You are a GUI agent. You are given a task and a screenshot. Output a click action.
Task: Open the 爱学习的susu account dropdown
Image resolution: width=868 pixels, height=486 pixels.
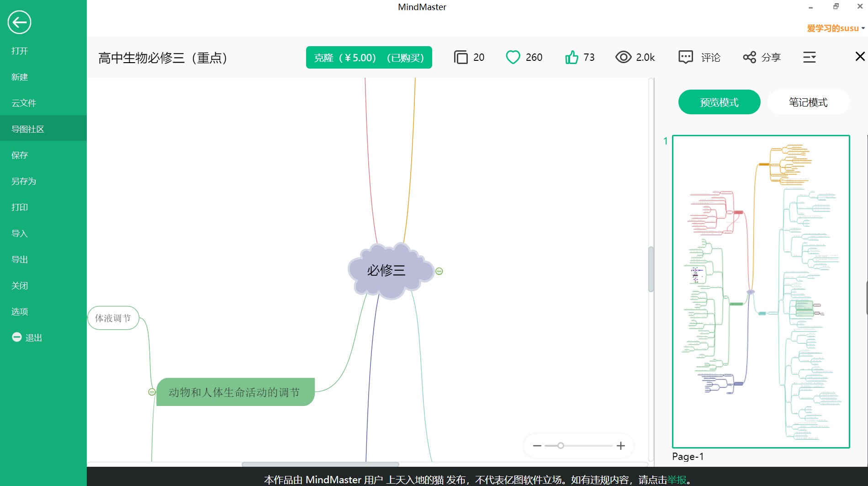[836, 28]
